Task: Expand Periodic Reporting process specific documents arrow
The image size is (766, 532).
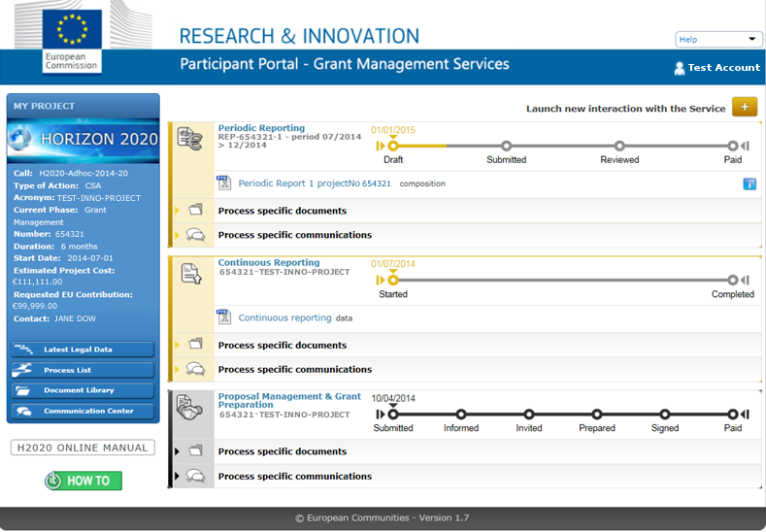Action: click(177, 211)
